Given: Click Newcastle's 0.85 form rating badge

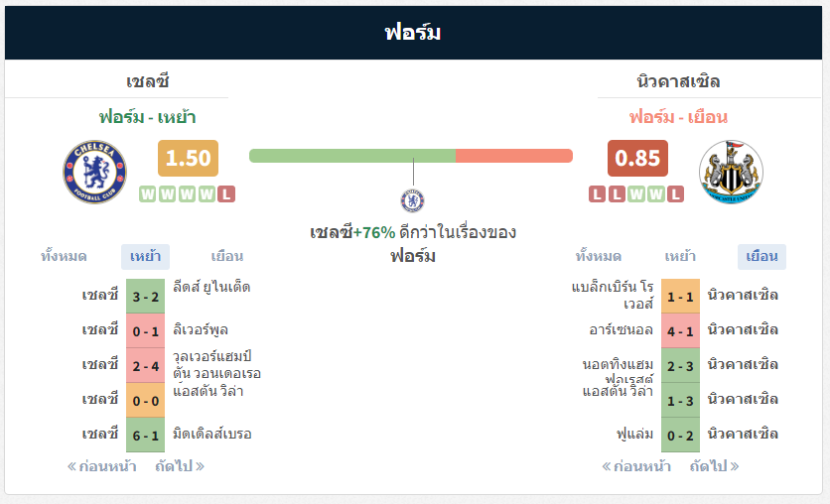Looking at the screenshot, I should tap(637, 158).
